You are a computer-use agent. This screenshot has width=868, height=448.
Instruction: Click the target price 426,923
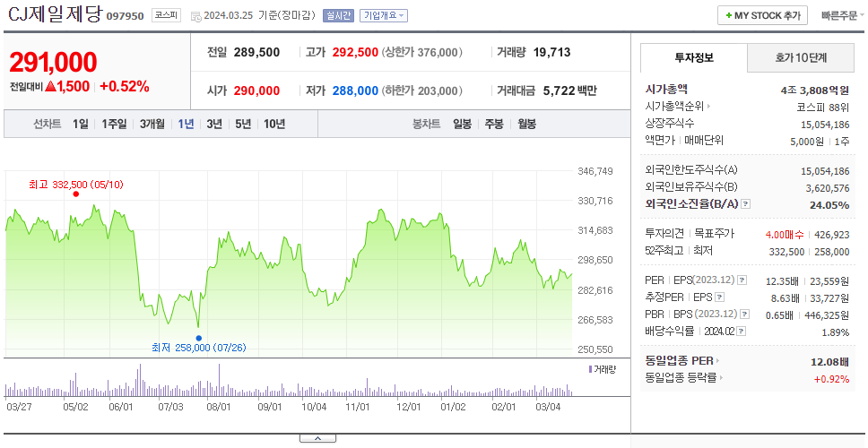[832, 235]
